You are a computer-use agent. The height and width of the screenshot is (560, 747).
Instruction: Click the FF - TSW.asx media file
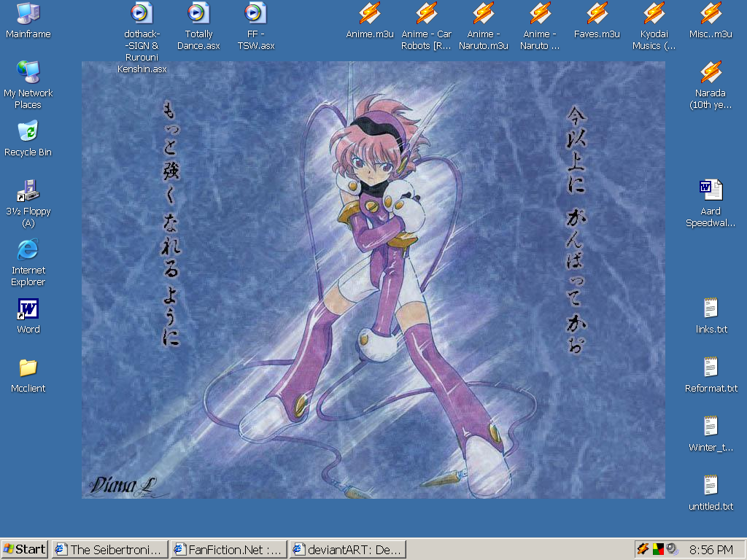[x=255, y=13]
